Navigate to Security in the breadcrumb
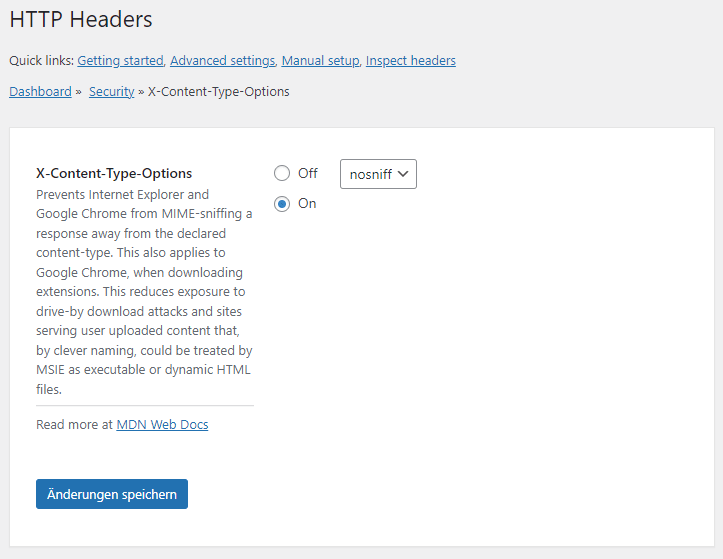The width and height of the screenshot is (723, 559). point(112,91)
